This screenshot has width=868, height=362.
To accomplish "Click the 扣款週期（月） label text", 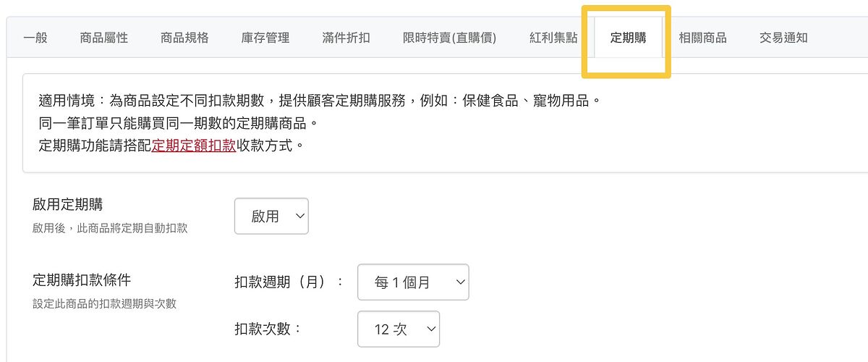I will point(289,282).
